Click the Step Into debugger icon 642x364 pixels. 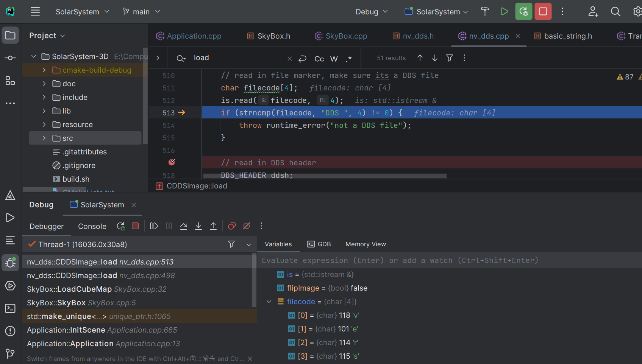point(198,226)
